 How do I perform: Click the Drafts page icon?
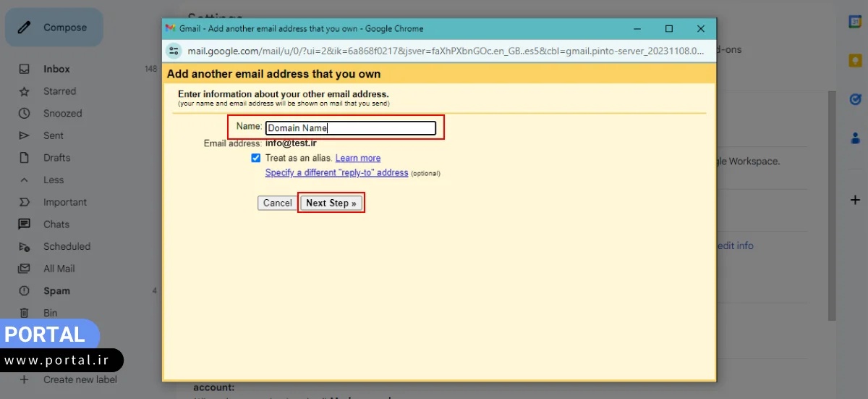click(x=25, y=158)
